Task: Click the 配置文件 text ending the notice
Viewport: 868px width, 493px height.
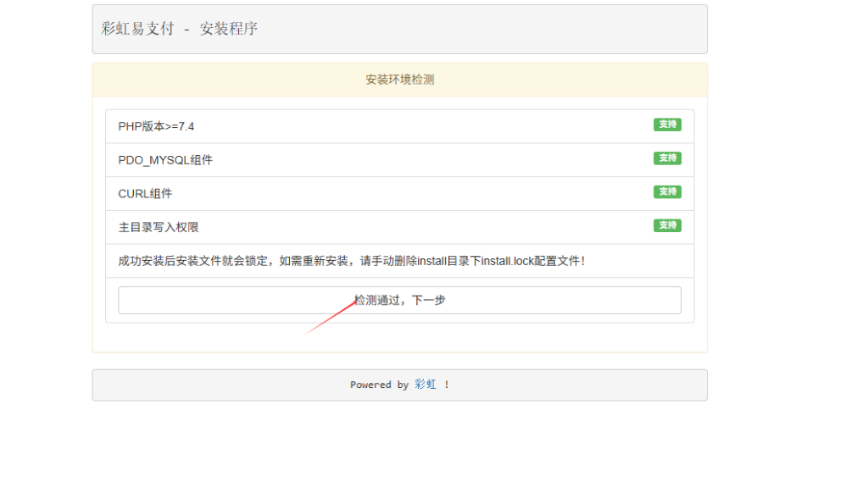Action: coord(559,261)
